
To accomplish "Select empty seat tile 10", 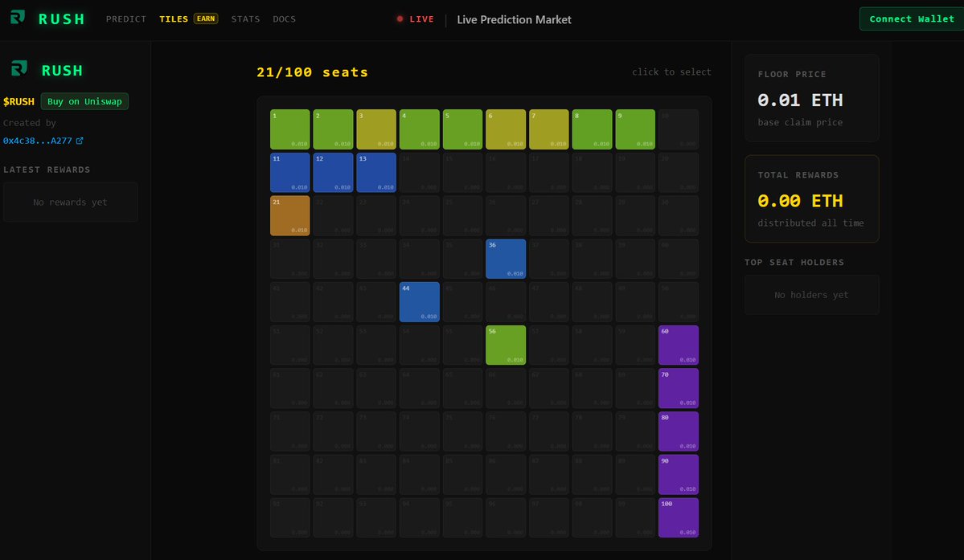I will click(679, 129).
